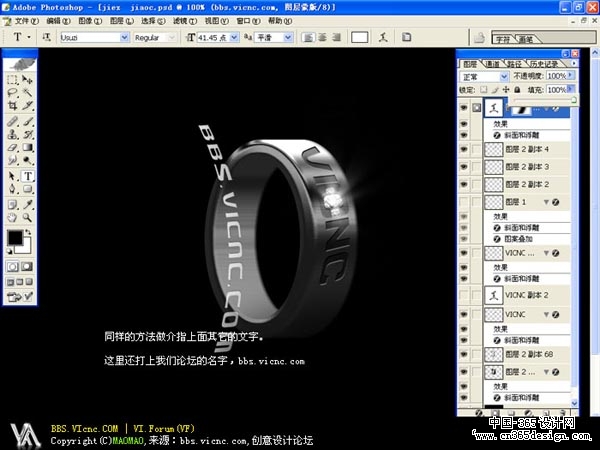Screen dimensions: 600x450
Task: Open the character and paragraph palettes
Action: click(406, 37)
